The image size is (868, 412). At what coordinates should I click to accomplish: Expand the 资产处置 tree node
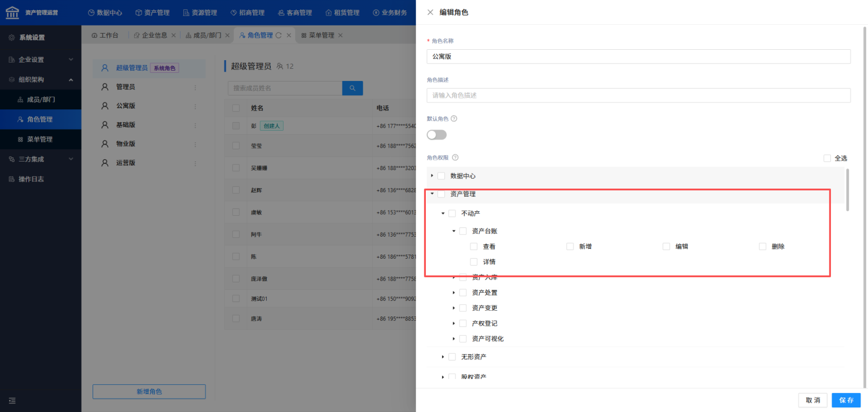point(454,293)
